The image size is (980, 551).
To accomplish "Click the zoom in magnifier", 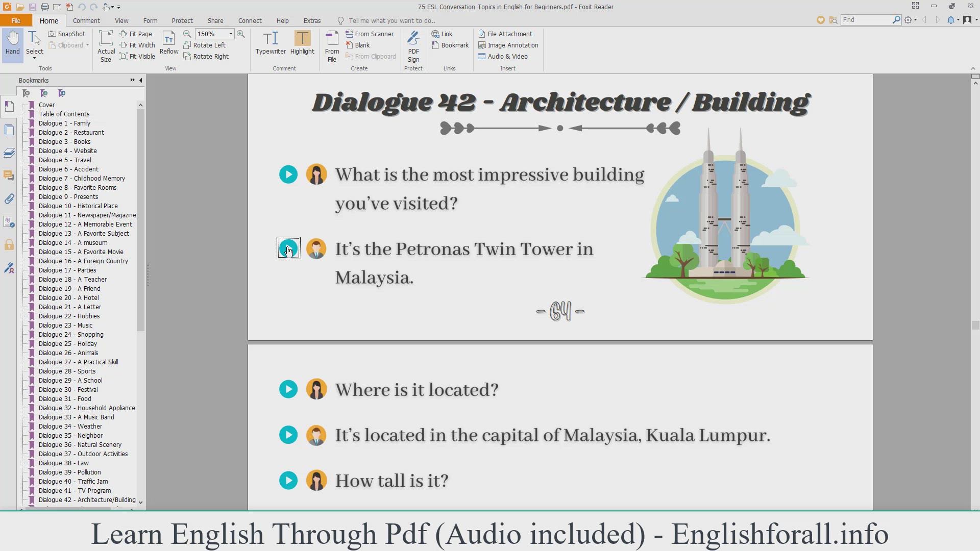I will pos(241,34).
